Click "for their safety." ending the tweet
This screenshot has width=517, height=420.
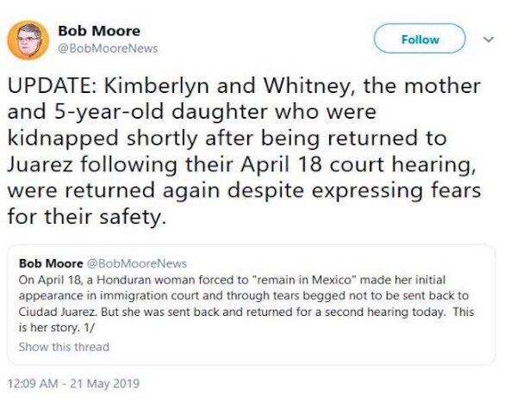pyautogui.click(x=85, y=216)
